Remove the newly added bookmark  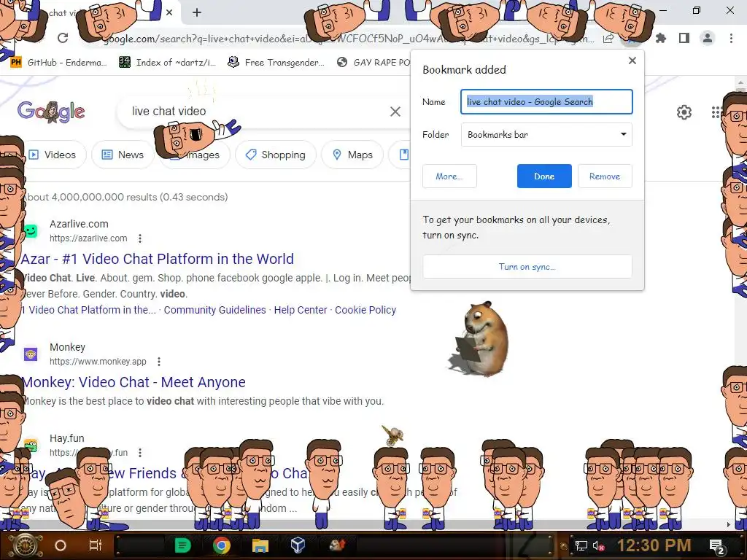click(605, 176)
